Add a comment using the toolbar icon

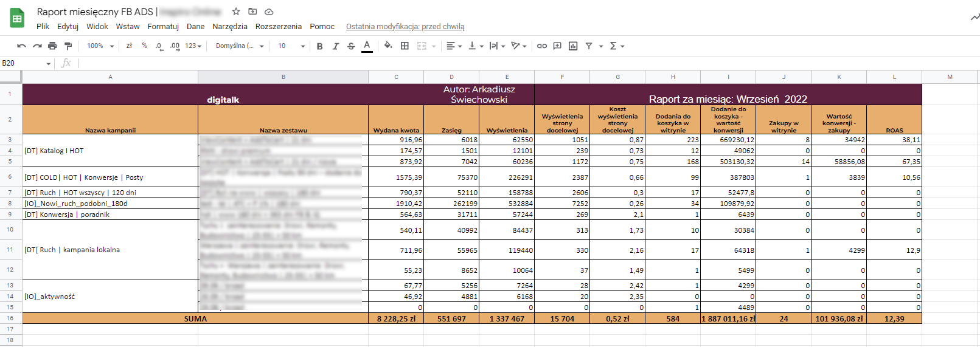click(x=557, y=46)
